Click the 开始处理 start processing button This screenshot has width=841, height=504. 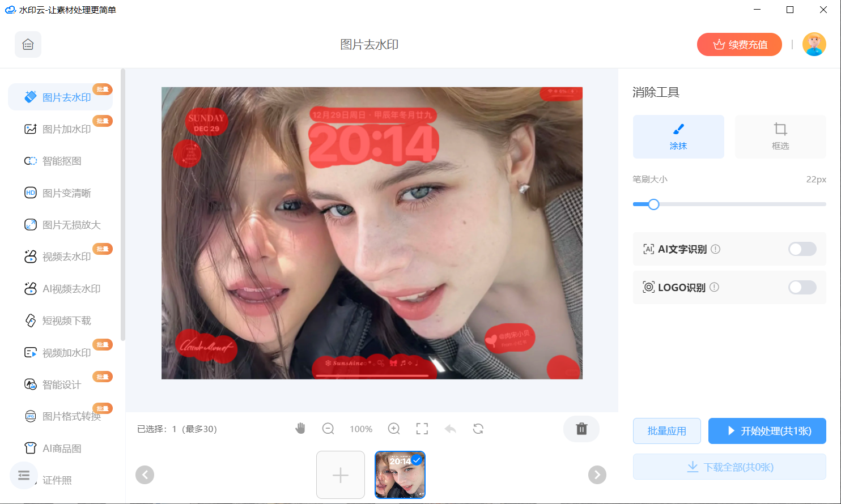click(767, 431)
